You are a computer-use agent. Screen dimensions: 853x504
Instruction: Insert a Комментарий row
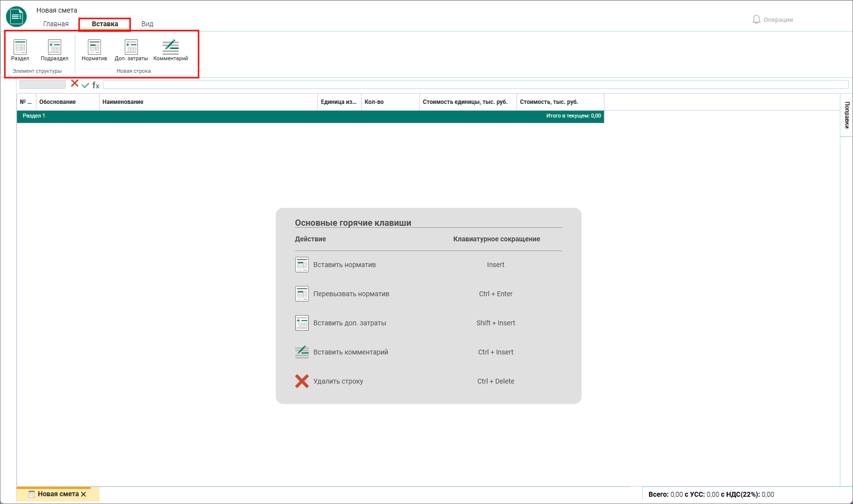point(170,50)
